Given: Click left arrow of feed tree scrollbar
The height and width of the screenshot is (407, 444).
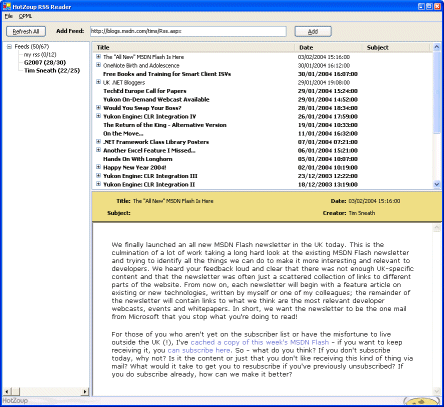Looking at the screenshot, I should click(7, 391).
